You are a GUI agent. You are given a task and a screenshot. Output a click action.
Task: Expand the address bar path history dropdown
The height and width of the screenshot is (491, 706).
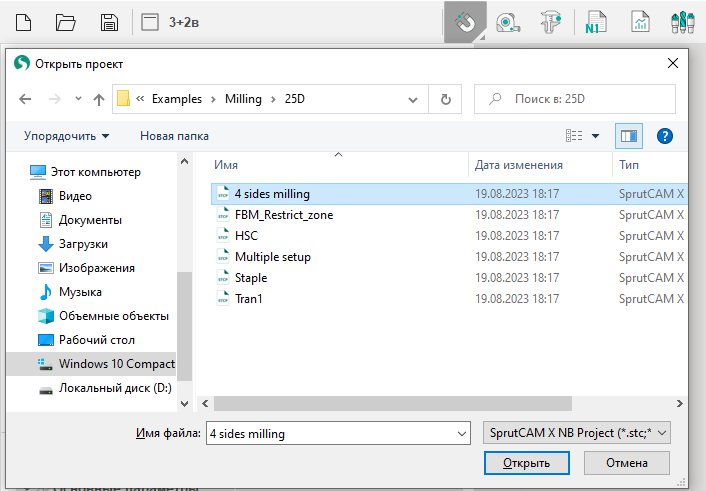pyautogui.click(x=411, y=99)
